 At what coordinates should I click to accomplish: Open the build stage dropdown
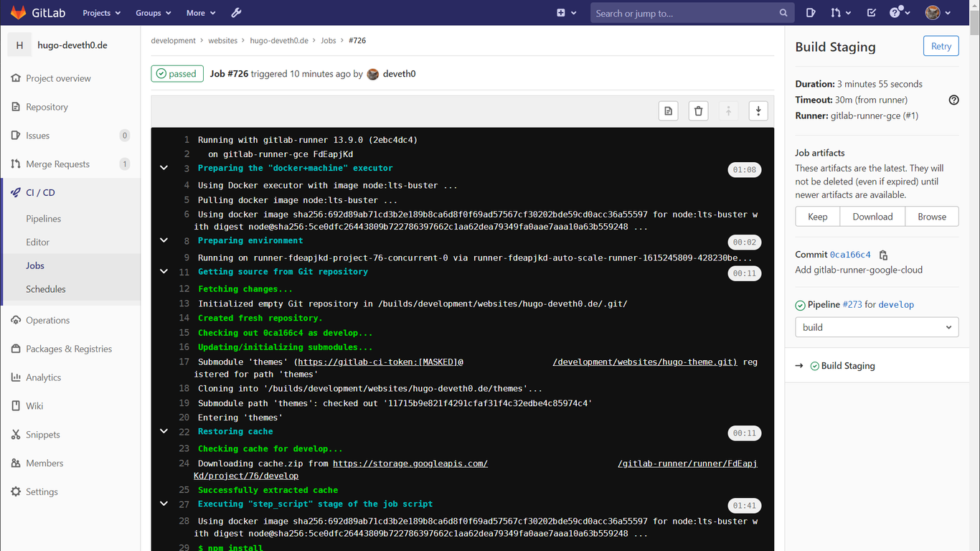(876, 326)
